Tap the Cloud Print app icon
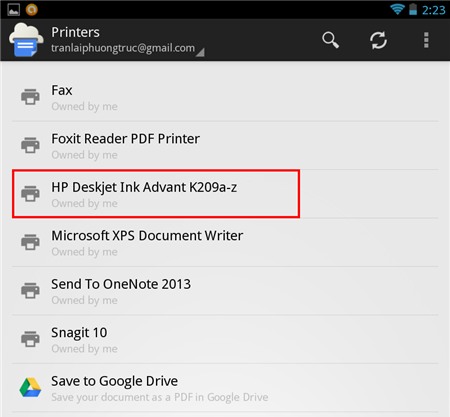This screenshot has width=450, height=417. tap(26, 40)
